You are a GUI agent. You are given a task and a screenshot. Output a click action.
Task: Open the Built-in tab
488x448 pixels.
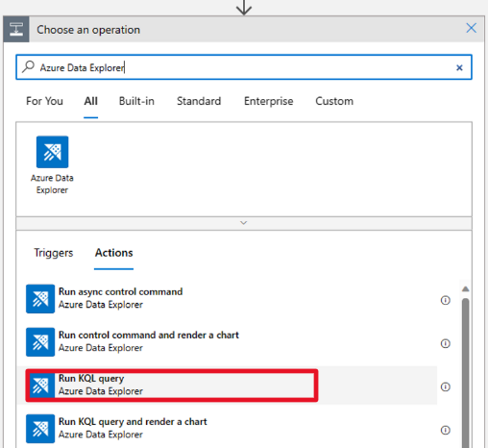(136, 101)
